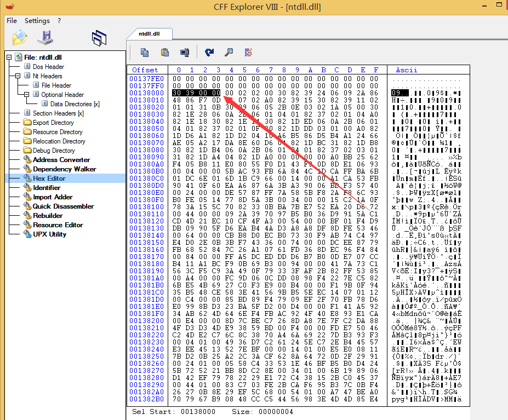Click the UPX Utility wrench icon
508x420 pixels.
(x=27, y=234)
